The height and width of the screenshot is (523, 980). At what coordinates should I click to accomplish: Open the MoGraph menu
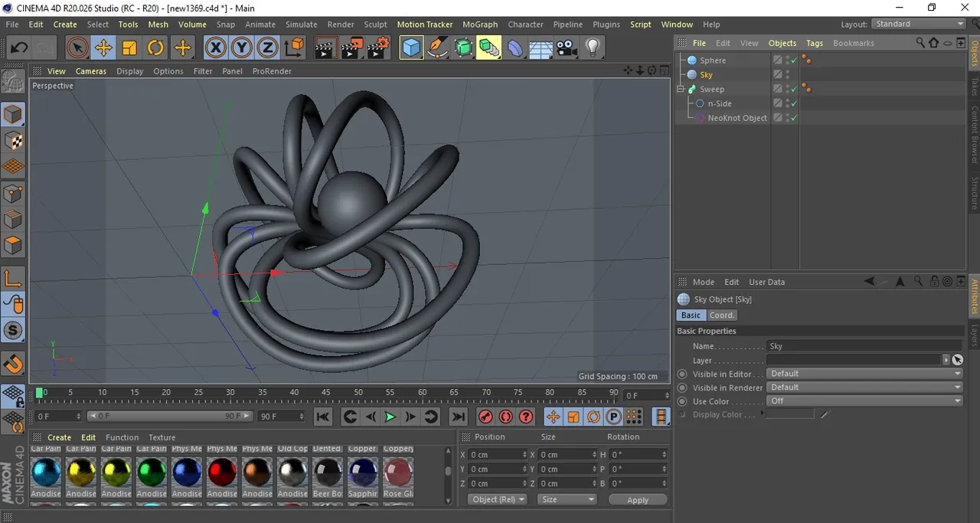(x=480, y=25)
